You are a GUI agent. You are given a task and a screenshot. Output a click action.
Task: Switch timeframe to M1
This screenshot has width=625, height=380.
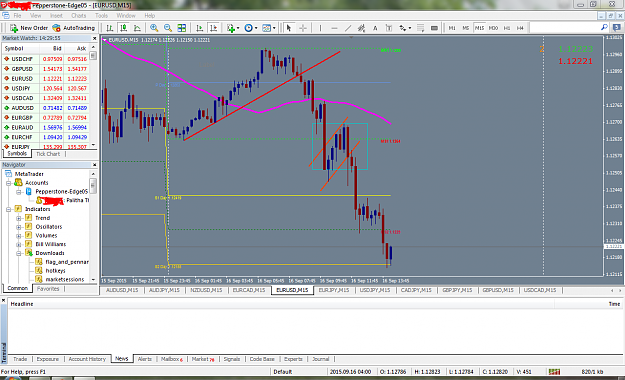pyautogui.click(x=452, y=28)
